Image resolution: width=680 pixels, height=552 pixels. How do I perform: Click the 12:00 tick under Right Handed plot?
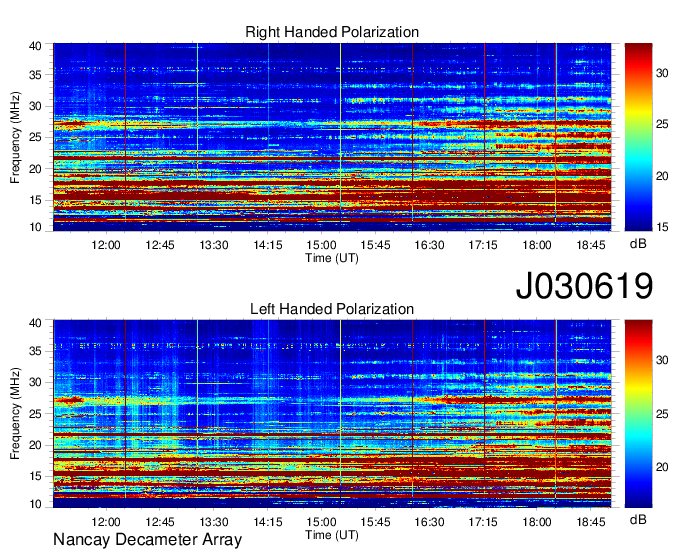click(106, 245)
